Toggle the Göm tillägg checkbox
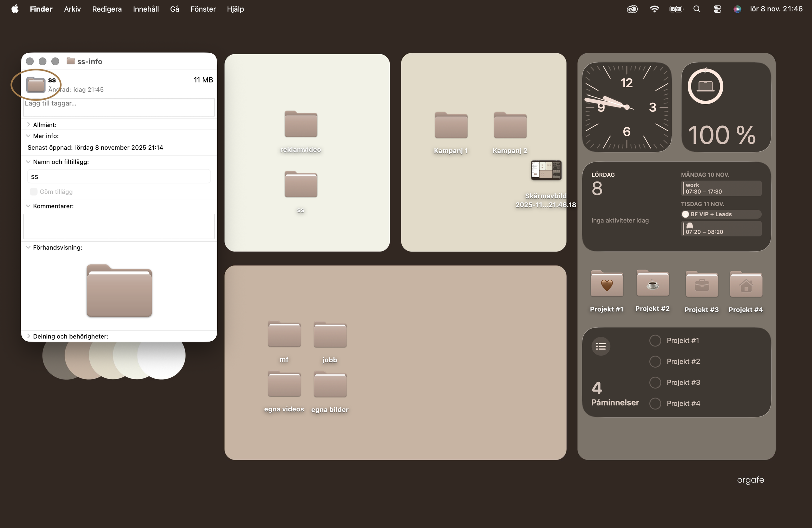This screenshot has width=812, height=528. tap(33, 192)
